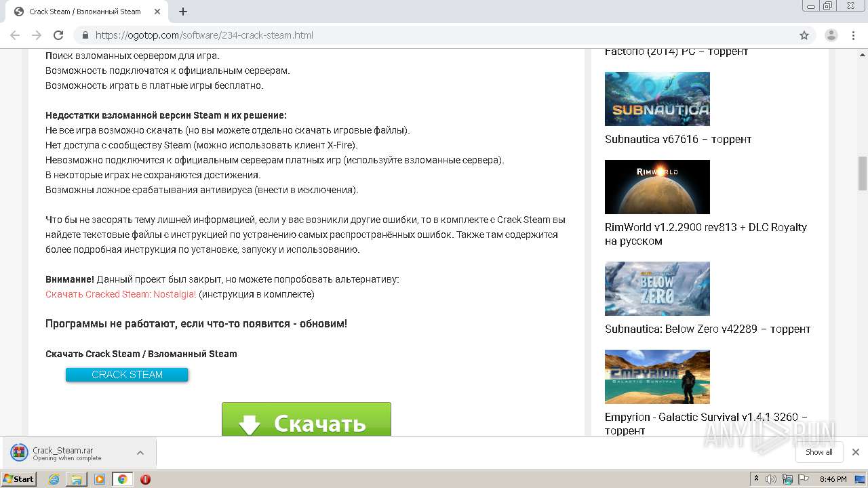868x488 pixels.
Task: Open a new tab with plus icon
Action: (183, 12)
